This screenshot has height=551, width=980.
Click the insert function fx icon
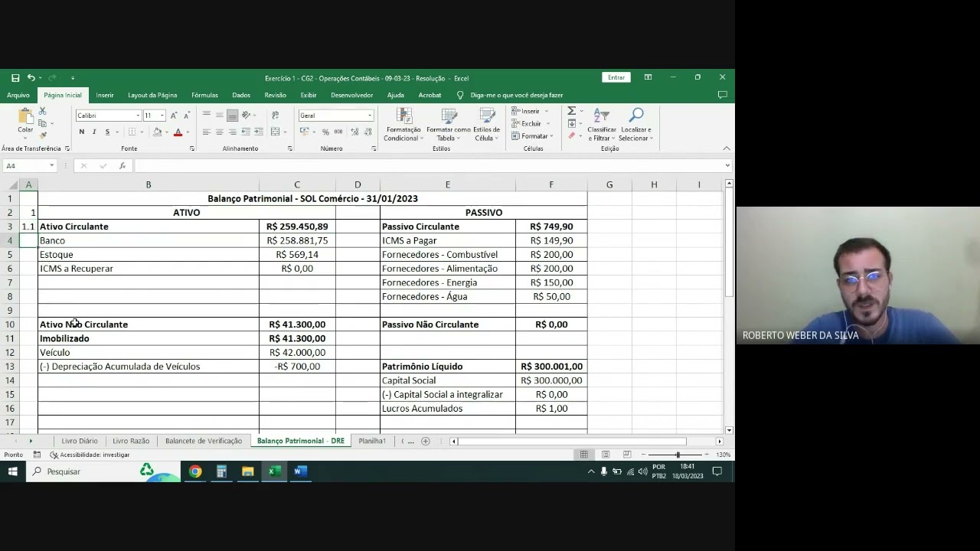pyautogui.click(x=122, y=166)
